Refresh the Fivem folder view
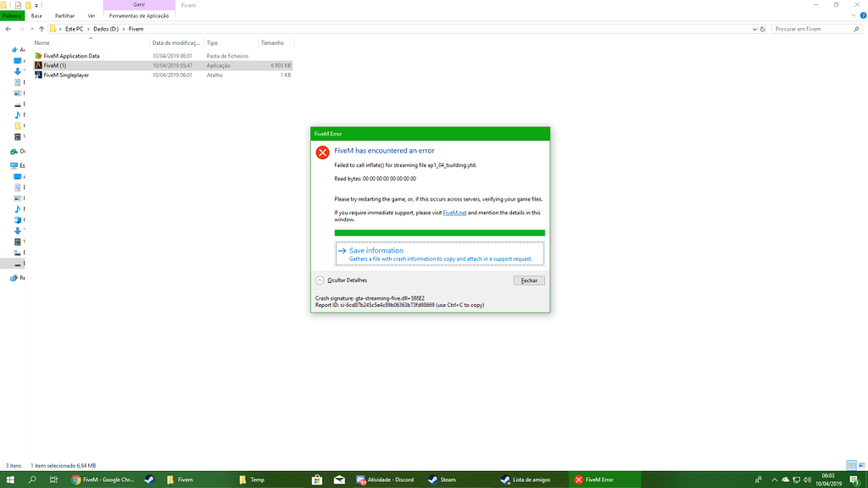 click(761, 28)
